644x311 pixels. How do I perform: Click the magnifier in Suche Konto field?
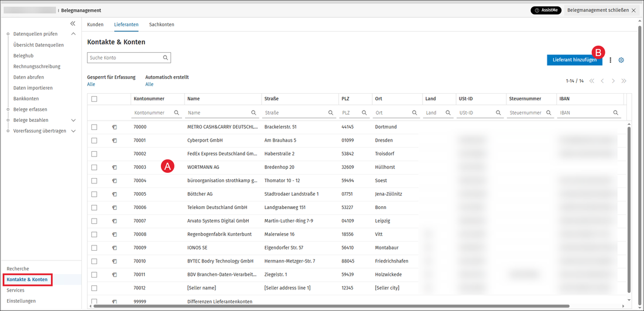(x=166, y=58)
